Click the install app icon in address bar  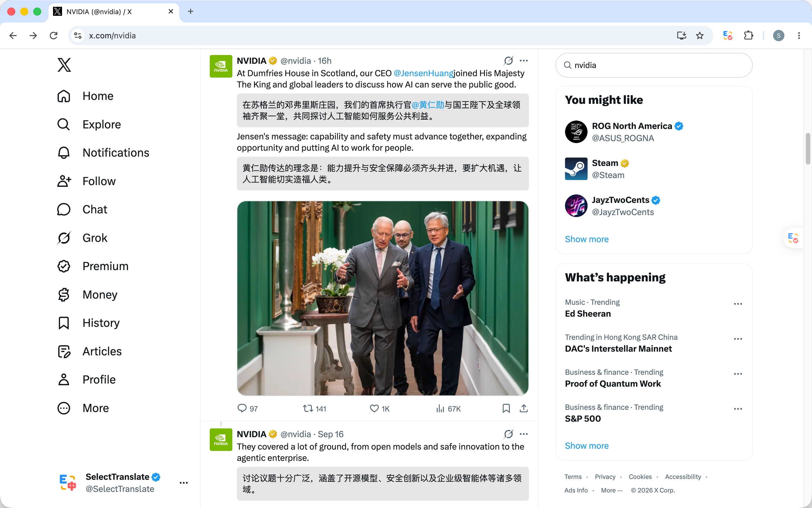pos(681,36)
